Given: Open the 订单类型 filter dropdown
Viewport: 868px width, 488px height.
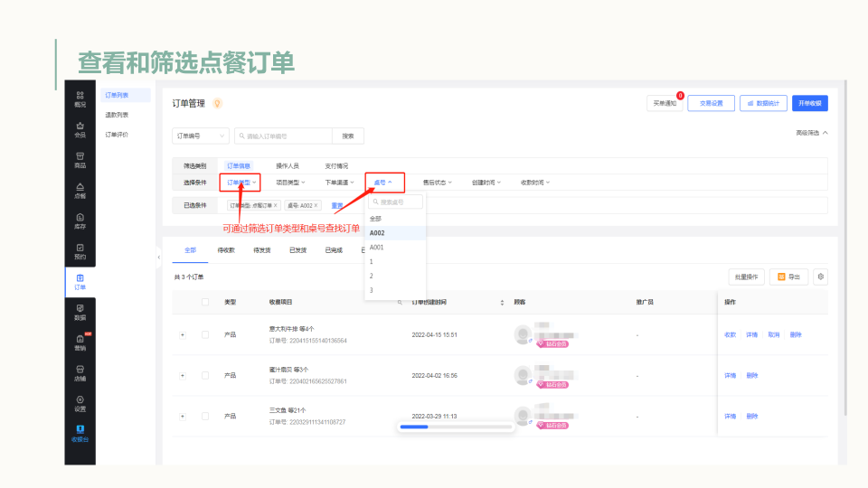Looking at the screenshot, I should coord(241,183).
